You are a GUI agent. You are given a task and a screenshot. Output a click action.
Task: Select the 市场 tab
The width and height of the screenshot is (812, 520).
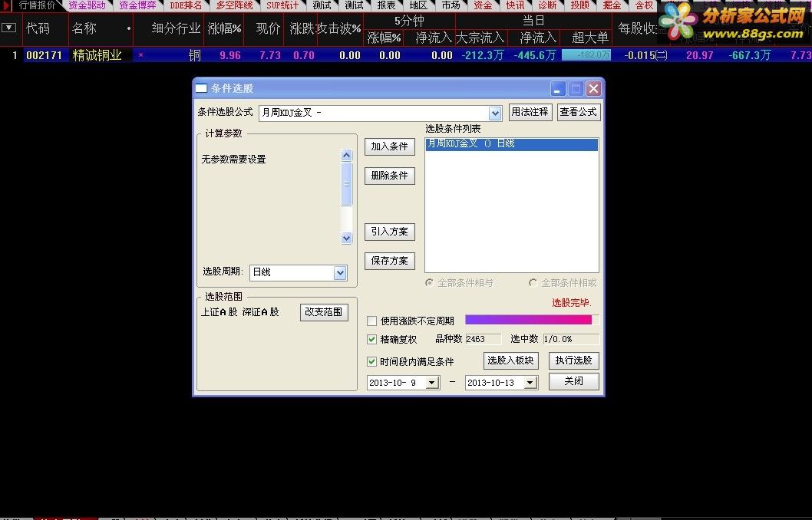[451, 5]
